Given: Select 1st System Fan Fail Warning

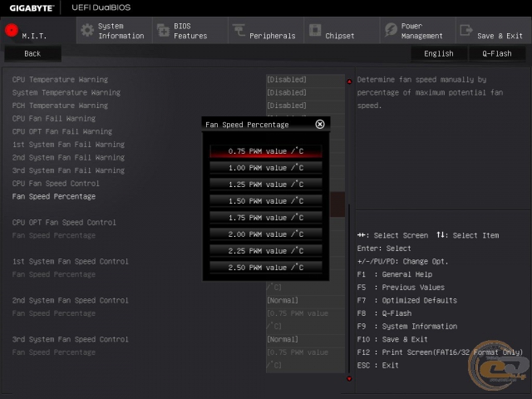Looking at the screenshot, I should (68, 145).
